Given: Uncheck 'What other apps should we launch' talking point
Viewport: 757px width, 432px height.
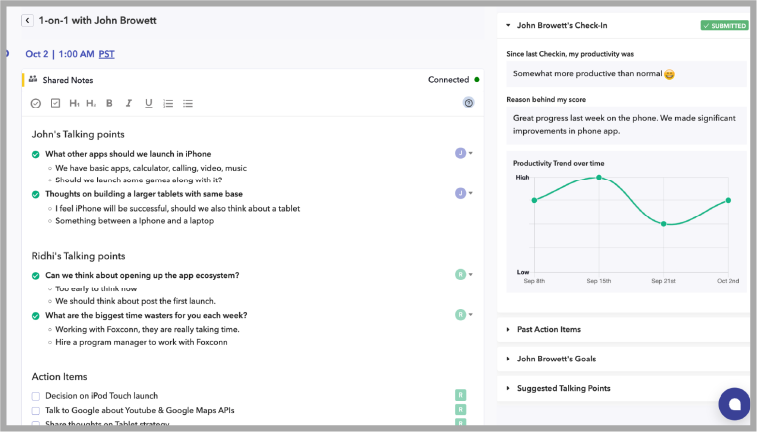Looking at the screenshot, I should tap(36, 154).
